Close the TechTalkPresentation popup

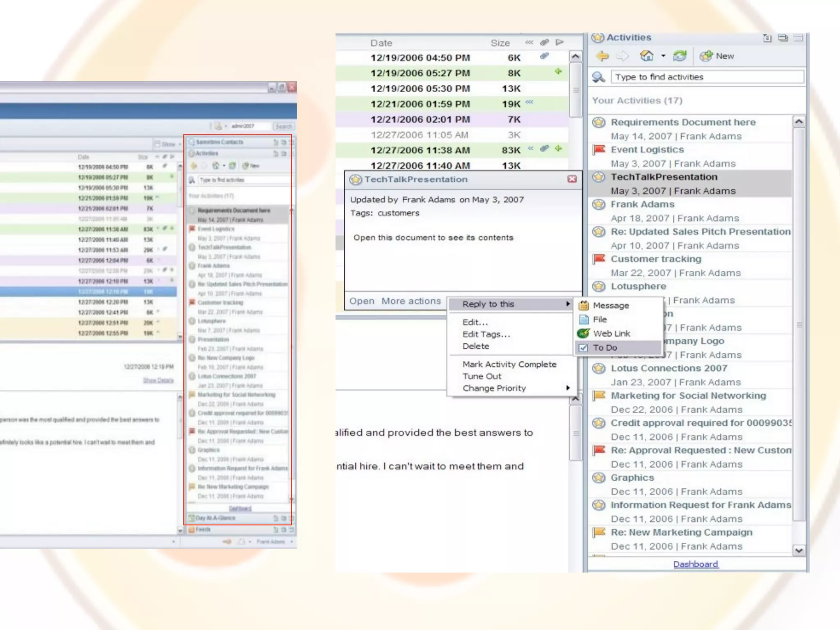tap(572, 179)
